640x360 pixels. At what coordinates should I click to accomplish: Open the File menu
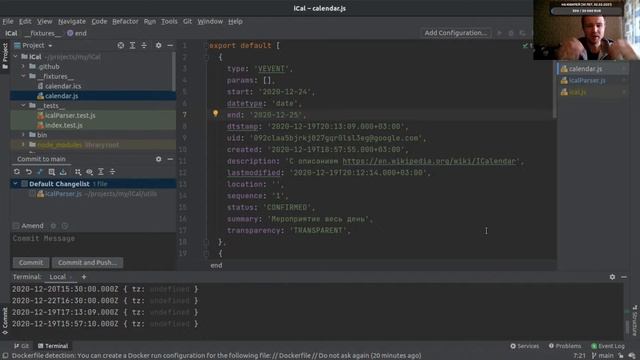click(x=8, y=21)
